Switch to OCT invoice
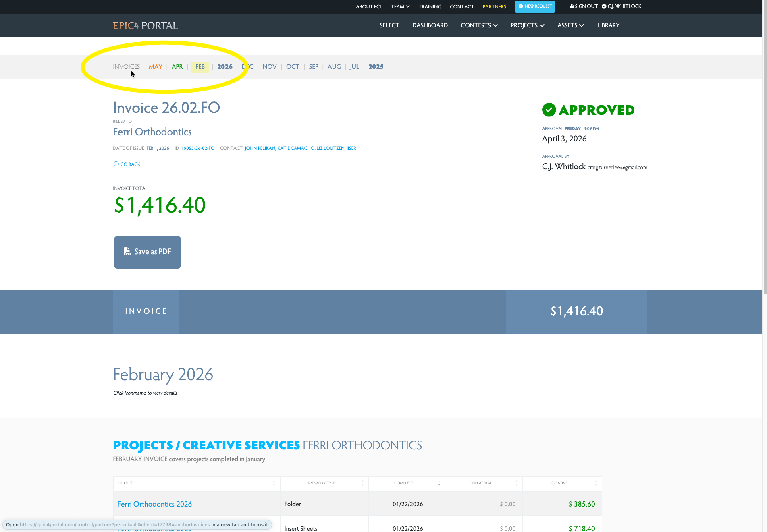 pyautogui.click(x=293, y=67)
